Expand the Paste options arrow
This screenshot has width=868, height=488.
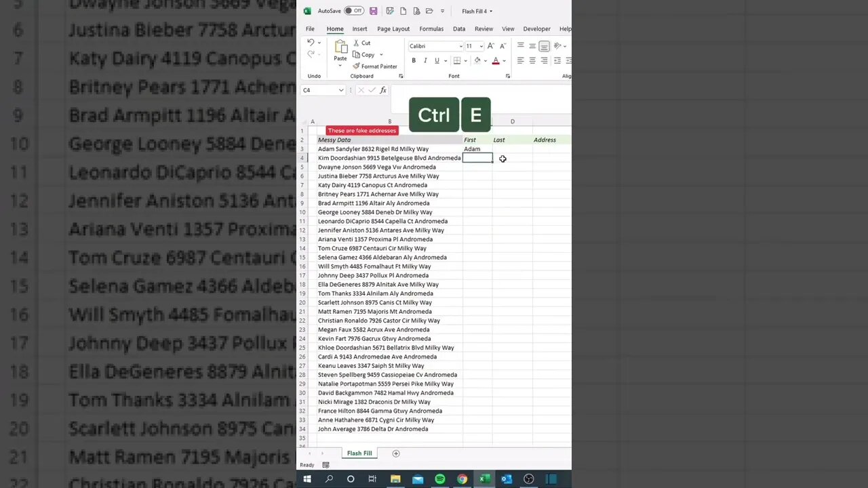pos(340,65)
